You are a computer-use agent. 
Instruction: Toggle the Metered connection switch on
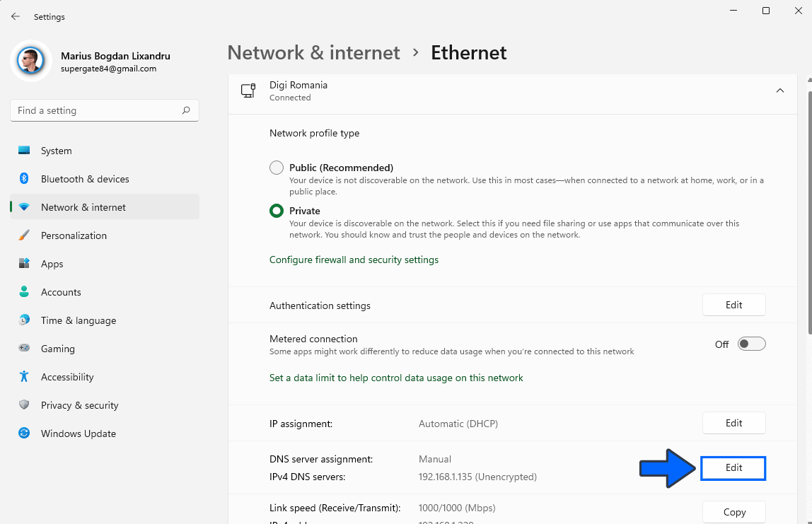click(751, 344)
